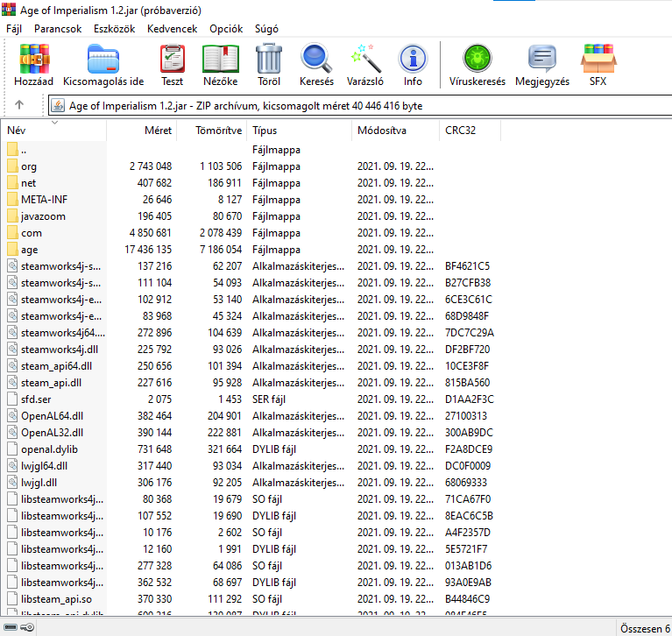Open the Nézőke viewer icon
The height and width of the screenshot is (636, 672).
point(220,60)
